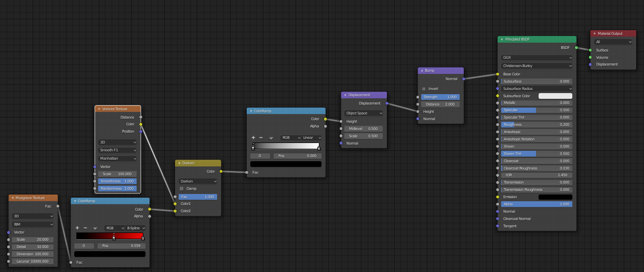Click the Bump Distance 2.000 field
The image size is (644, 272).
(x=440, y=104)
